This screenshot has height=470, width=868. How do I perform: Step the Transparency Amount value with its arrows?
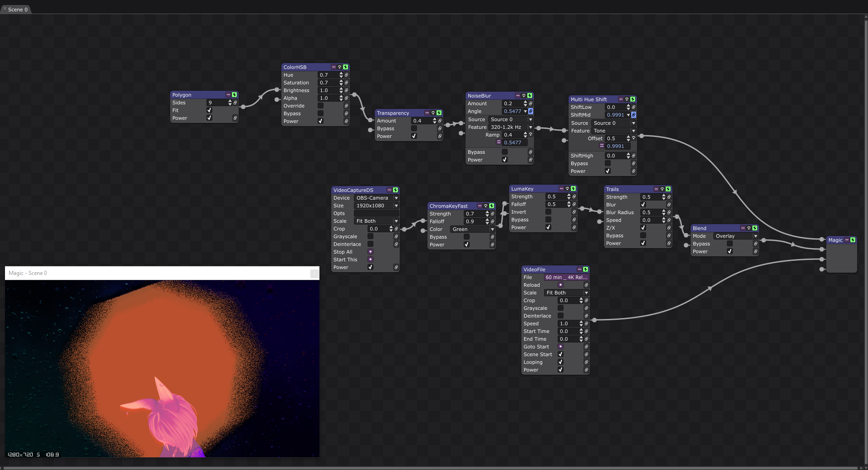click(x=435, y=121)
